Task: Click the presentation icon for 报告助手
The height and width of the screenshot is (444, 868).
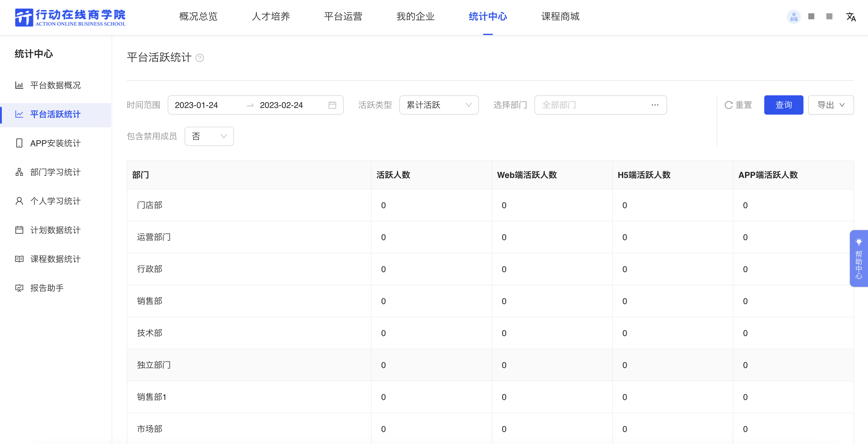Action: pyautogui.click(x=19, y=288)
